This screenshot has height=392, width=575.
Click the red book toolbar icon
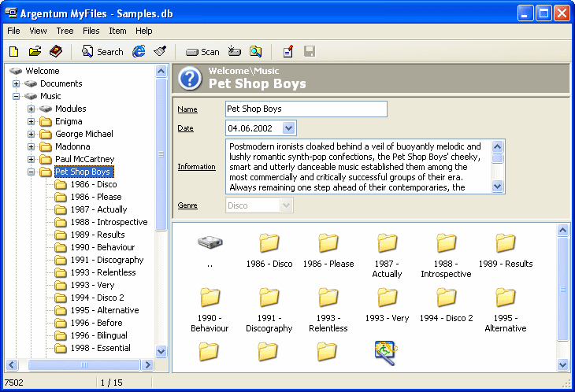pos(55,52)
